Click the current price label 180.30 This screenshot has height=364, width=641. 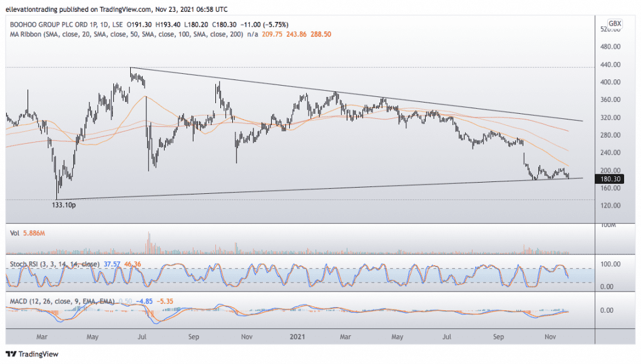pyautogui.click(x=610, y=179)
